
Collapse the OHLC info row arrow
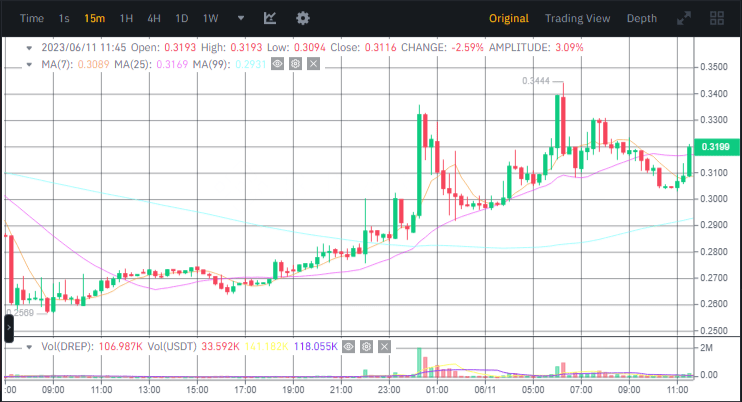(29, 48)
